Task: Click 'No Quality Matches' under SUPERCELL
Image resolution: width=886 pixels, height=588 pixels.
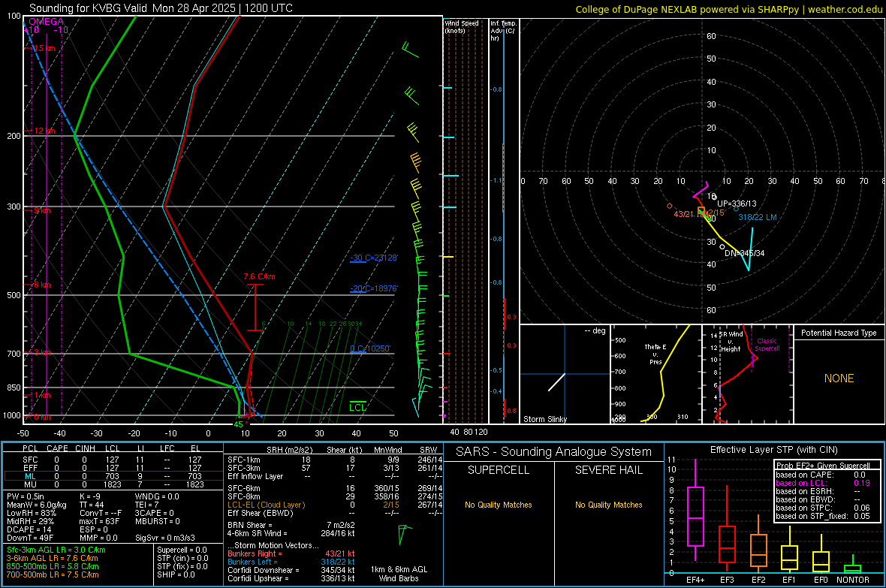Action: point(499,505)
